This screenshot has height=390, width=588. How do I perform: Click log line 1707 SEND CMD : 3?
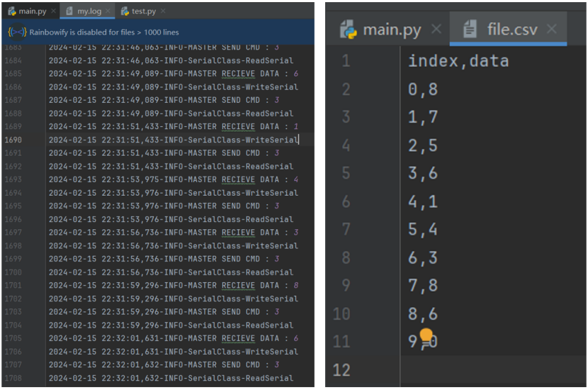click(x=164, y=364)
